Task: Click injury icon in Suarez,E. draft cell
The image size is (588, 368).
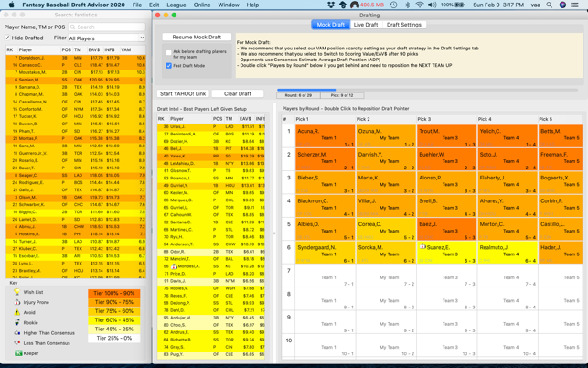Action: (422, 246)
